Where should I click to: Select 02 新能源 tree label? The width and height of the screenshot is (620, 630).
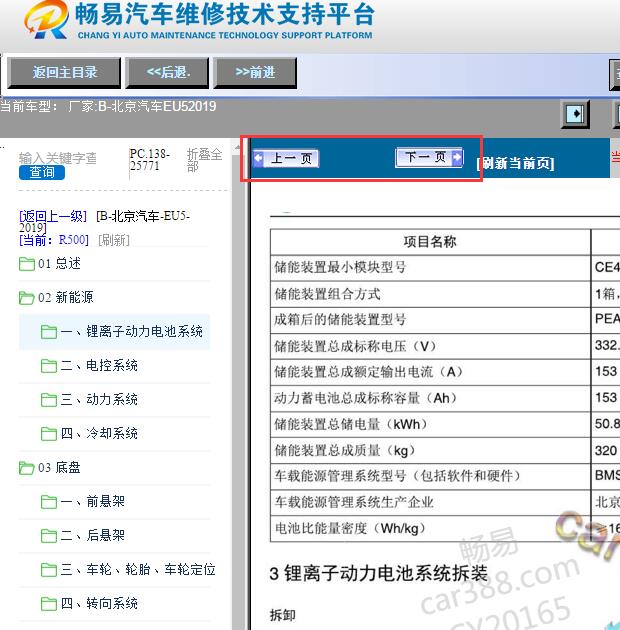tap(65, 297)
